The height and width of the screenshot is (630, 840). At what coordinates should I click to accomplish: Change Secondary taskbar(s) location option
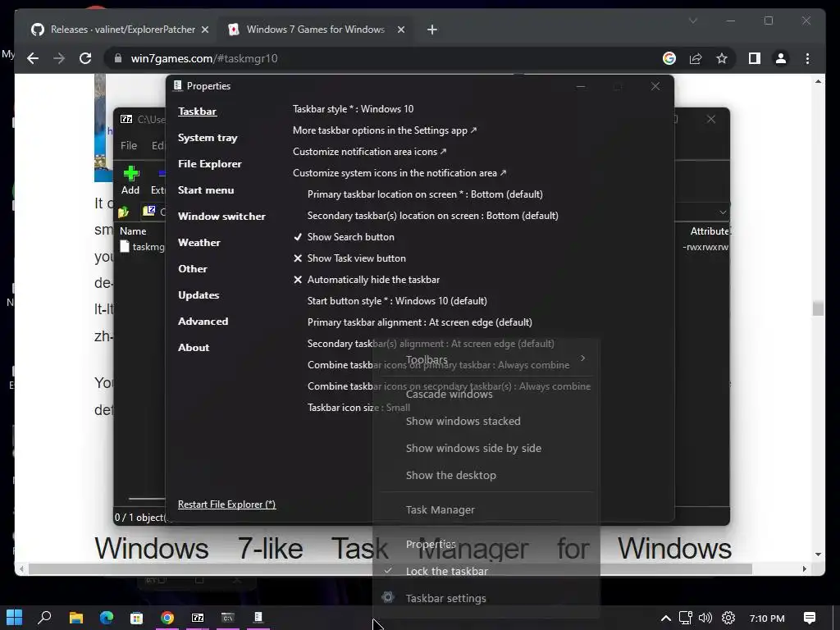point(433,216)
